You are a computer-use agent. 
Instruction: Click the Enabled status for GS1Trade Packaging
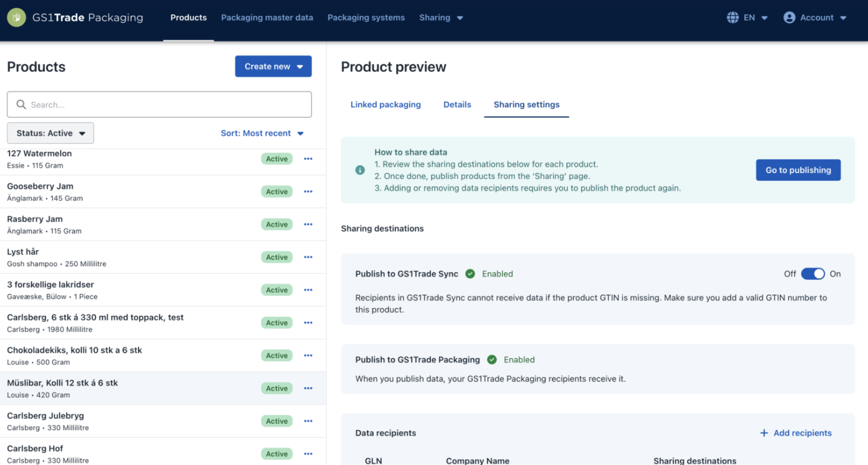519,360
